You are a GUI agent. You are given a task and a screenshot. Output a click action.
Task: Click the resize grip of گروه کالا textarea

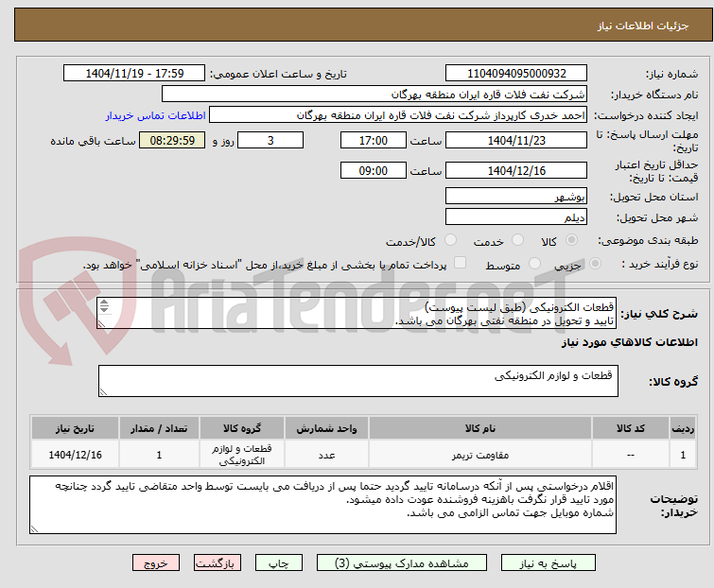click(103, 392)
